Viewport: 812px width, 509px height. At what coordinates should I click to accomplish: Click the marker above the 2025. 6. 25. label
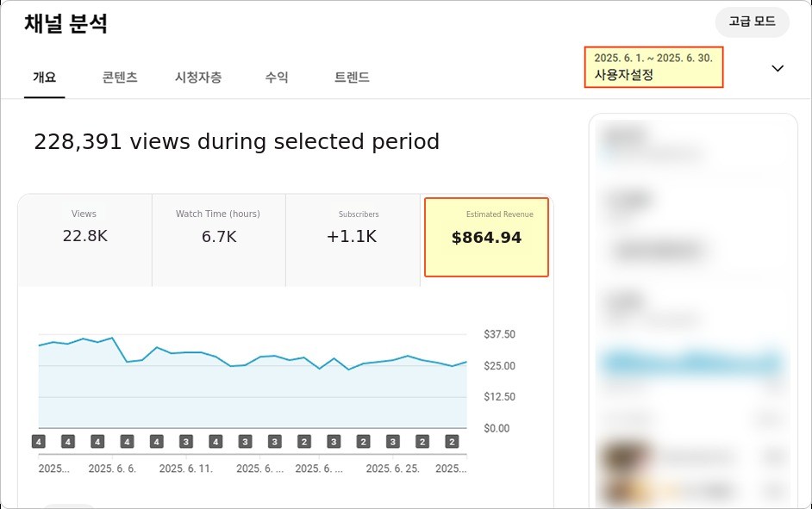click(x=392, y=442)
